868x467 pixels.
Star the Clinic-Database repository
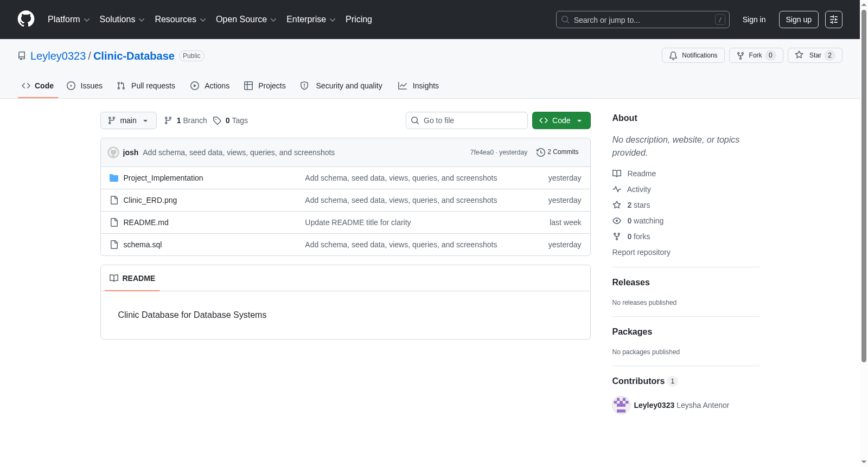coord(815,55)
